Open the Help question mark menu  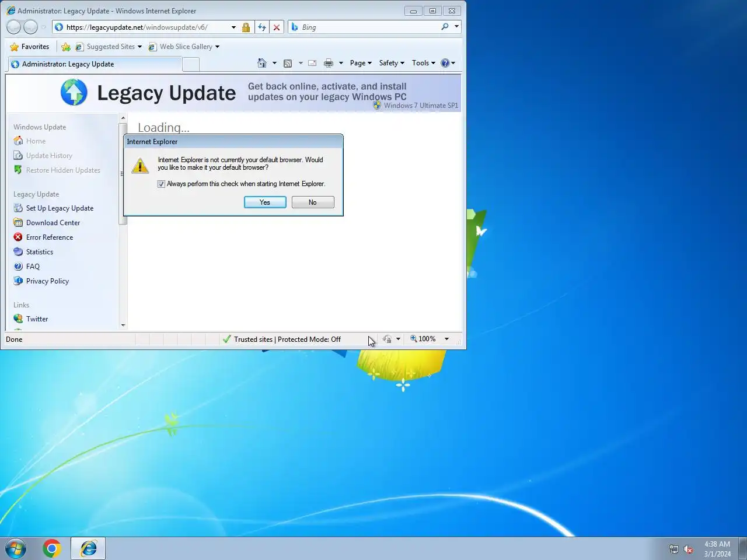pyautogui.click(x=448, y=63)
